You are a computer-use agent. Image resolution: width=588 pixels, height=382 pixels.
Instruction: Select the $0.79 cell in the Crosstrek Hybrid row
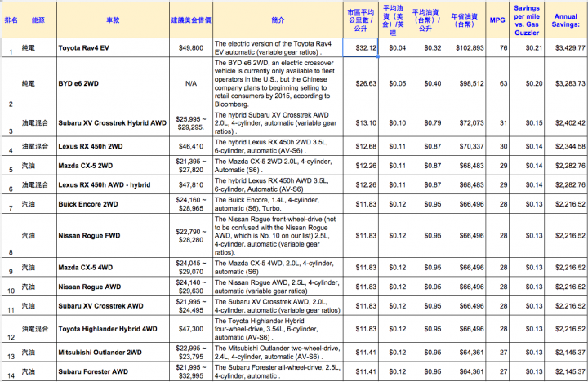click(425, 123)
